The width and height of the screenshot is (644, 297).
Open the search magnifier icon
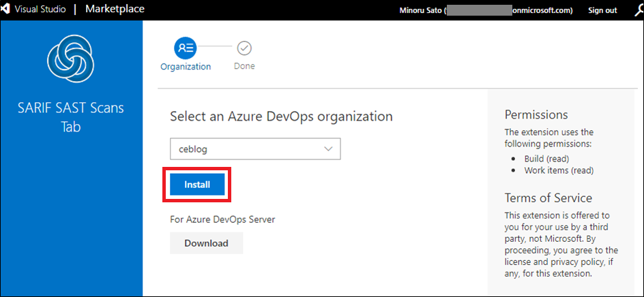(639, 11)
